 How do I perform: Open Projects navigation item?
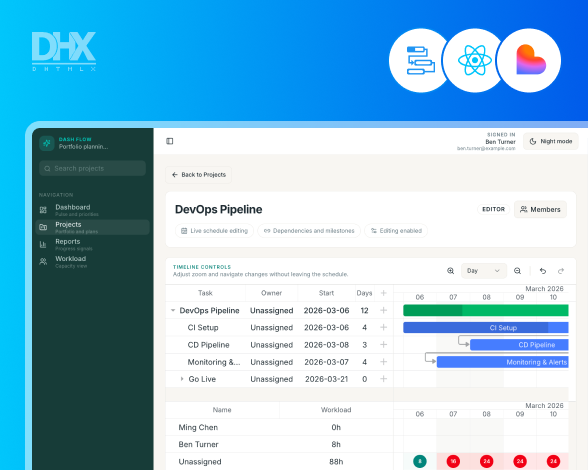pyautogui.click(x=93, y=227)
